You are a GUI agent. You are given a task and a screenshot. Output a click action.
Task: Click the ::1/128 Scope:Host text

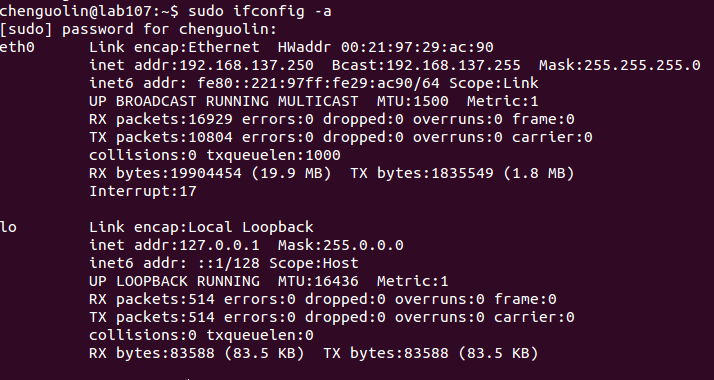(x=278, y=263)
